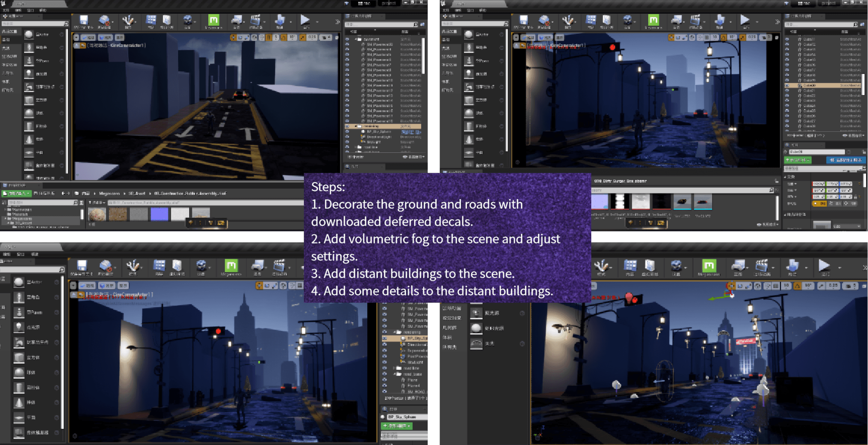Viewport: 868px width, 445px height.
Task: Click Build icon in bottom-right screenshot toolbar
Action: point(793,266)
